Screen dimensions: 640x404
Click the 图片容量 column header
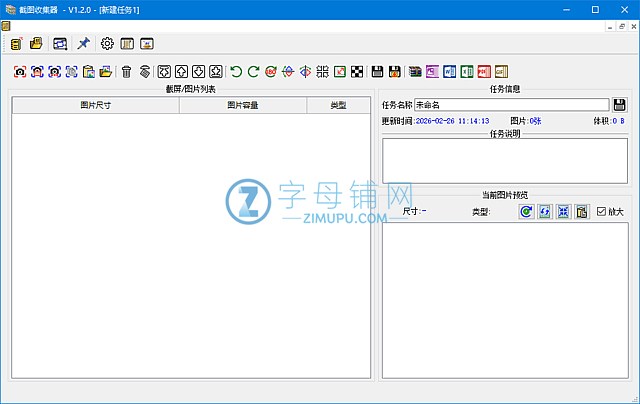click(x=243, y=105)
